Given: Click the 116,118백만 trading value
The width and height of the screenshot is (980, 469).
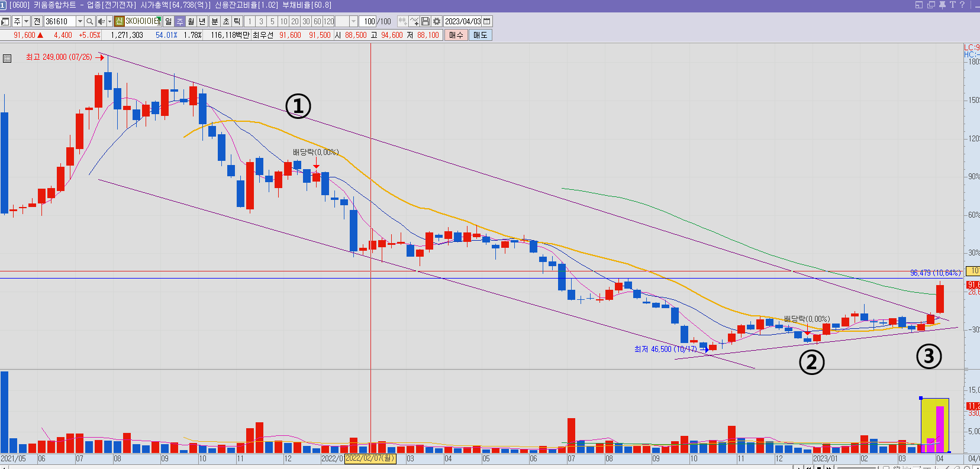Looking at the screenshot, I should pos(230,35).
